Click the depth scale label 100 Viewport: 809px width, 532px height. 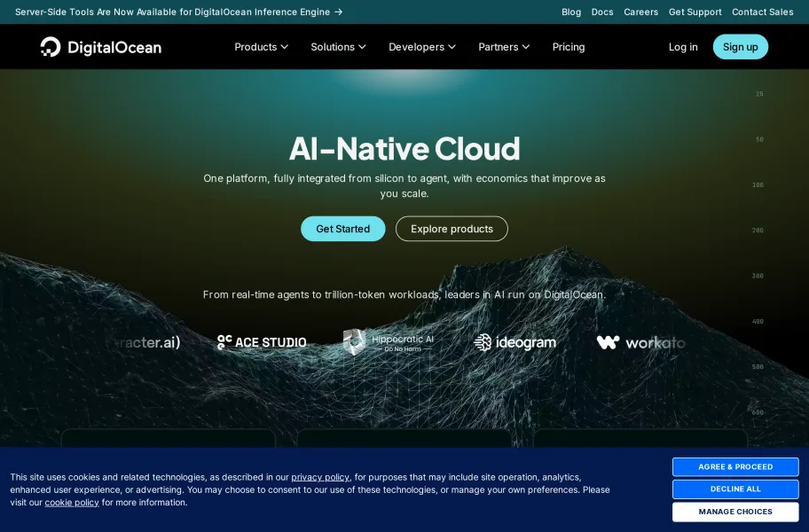click(x=758, y=185)
